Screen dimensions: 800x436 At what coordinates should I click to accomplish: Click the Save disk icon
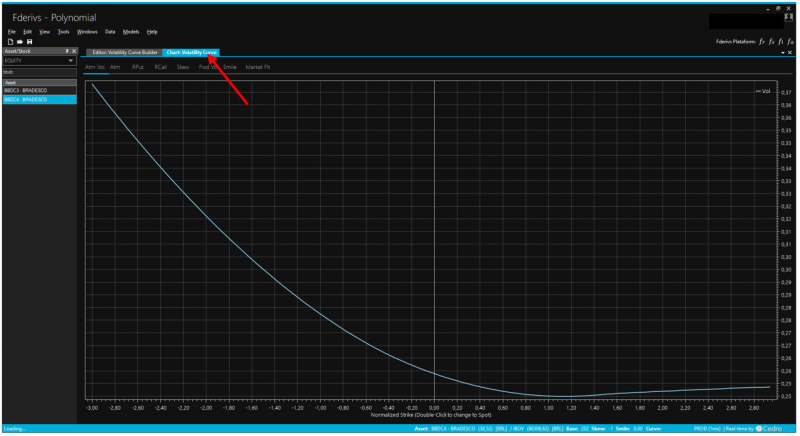30,41
